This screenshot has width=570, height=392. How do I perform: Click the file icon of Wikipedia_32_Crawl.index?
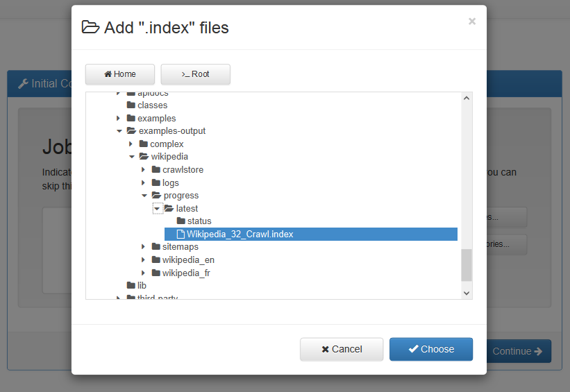(x=181, y=235)
